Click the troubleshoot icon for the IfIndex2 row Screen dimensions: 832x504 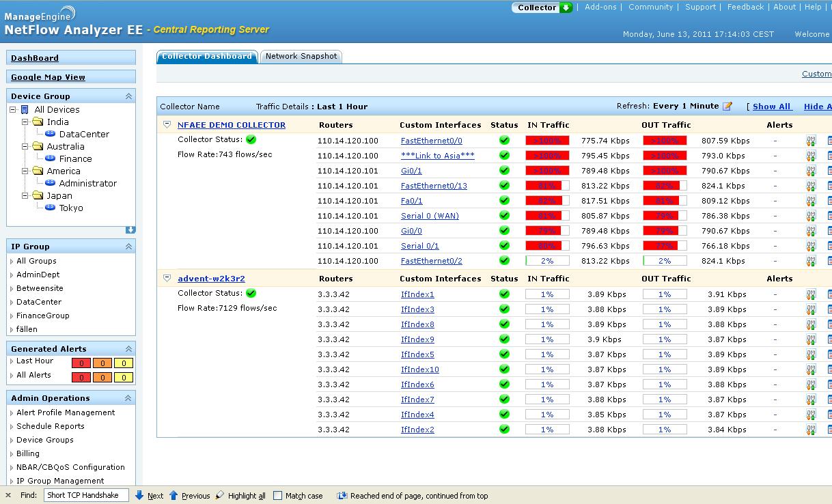(x=811, y=430)
